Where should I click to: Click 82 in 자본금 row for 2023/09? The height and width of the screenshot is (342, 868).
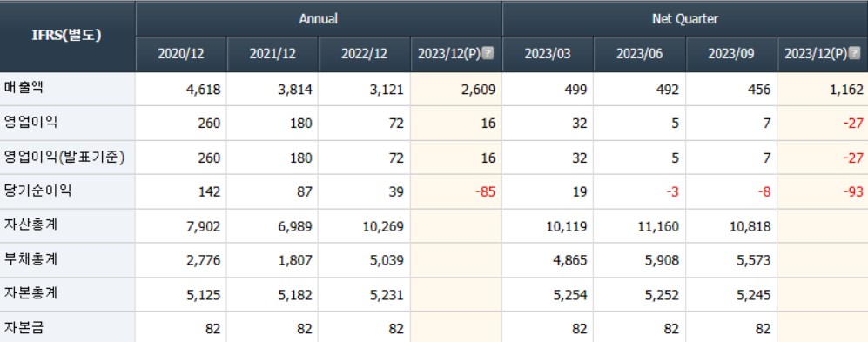763,329
